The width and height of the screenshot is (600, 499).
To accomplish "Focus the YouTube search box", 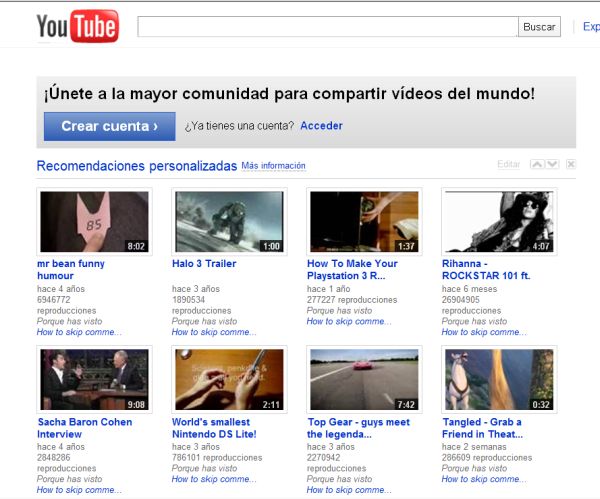I will coord(328,26).
